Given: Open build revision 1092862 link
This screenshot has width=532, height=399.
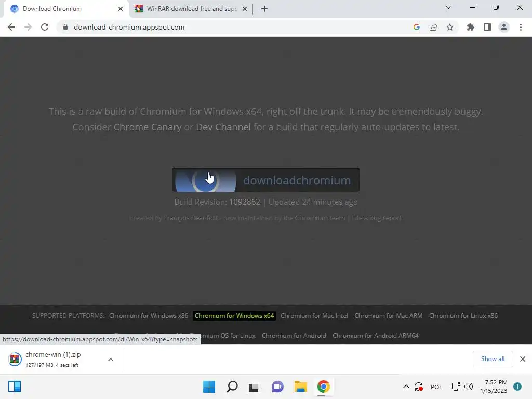Looking at the screenshot, I should tap(245, 202).
